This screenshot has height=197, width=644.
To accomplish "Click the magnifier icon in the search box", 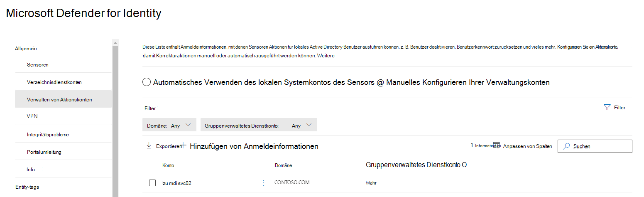I will click(566, 146).
